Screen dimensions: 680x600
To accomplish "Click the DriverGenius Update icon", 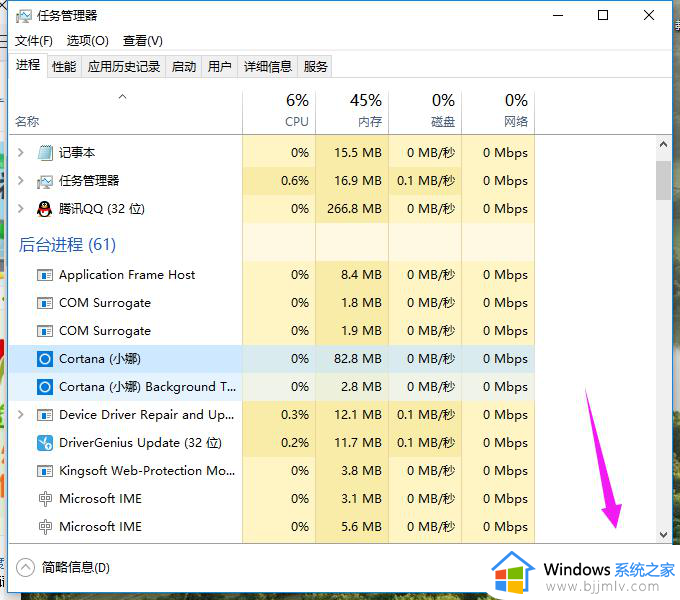I will pos(45,443).
